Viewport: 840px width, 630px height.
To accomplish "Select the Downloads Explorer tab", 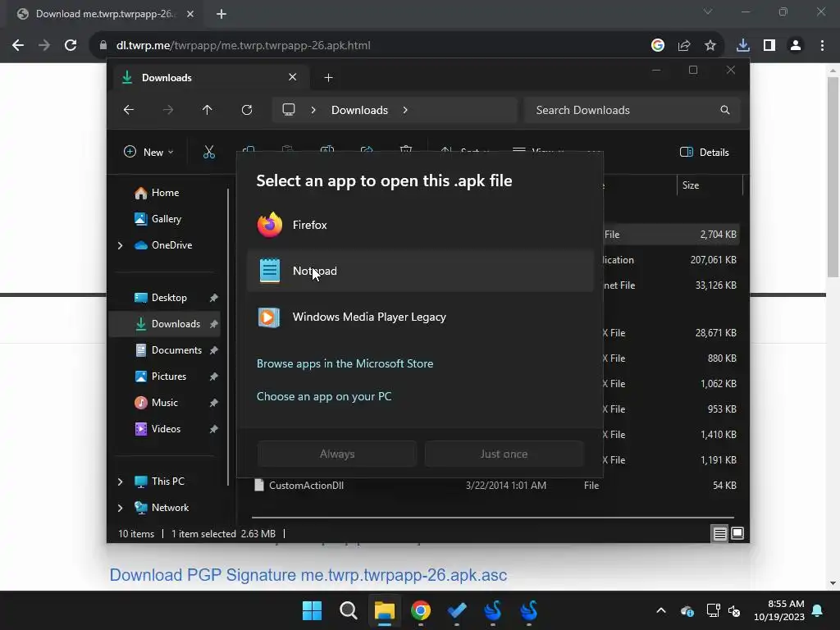I will 212,78.
